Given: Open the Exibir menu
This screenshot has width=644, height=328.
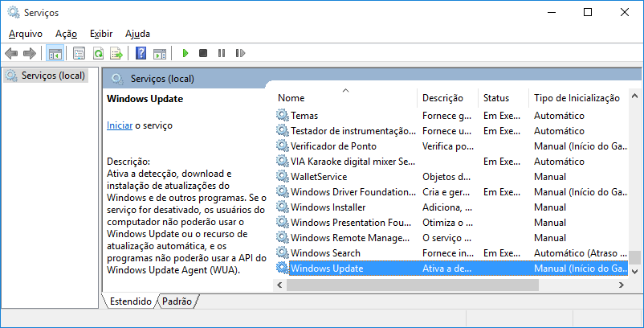Looking at the screenshot, I should [x=101, y=34].
